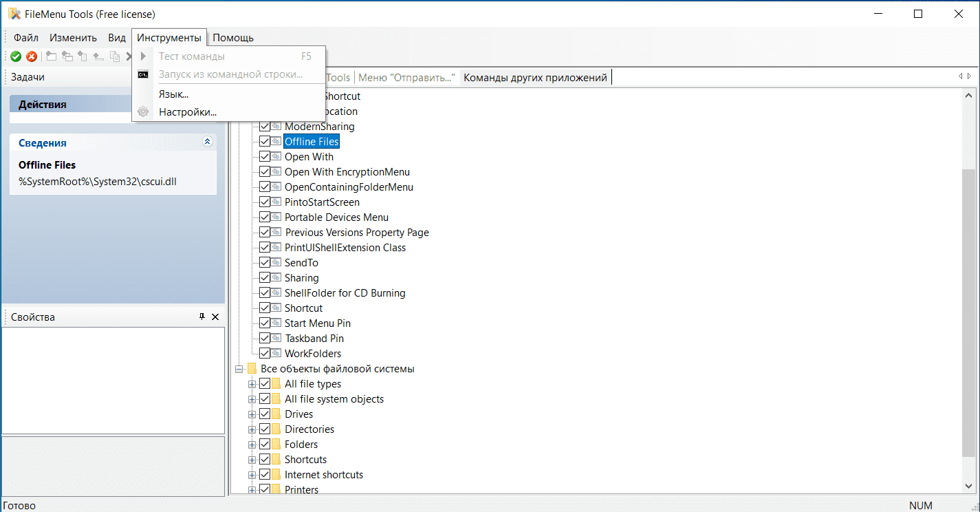Screen dimensions: 980x512
Task: Click the right tab-scroll arrow
Action: pos(970,76)
